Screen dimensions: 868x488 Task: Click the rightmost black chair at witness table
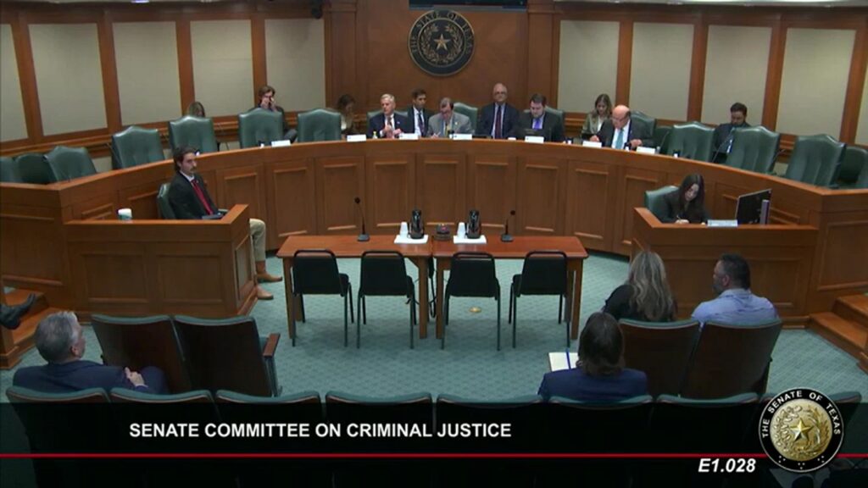(541, 294)
